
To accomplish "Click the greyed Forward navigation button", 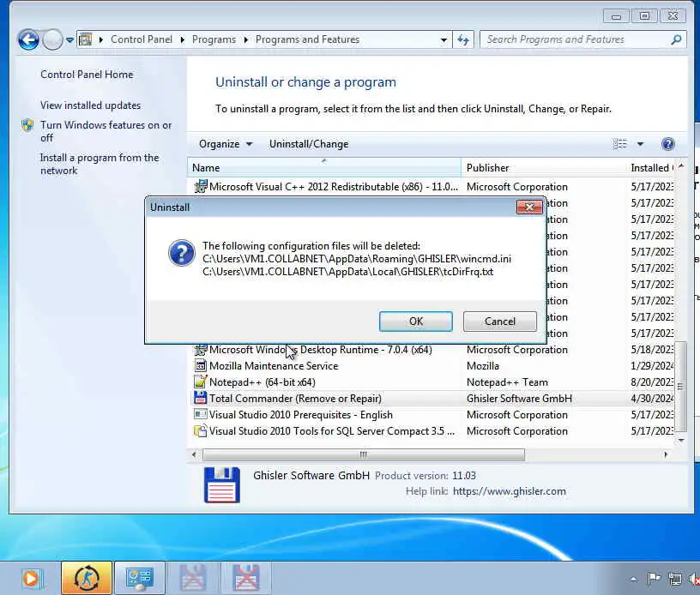I will point(52,39).
